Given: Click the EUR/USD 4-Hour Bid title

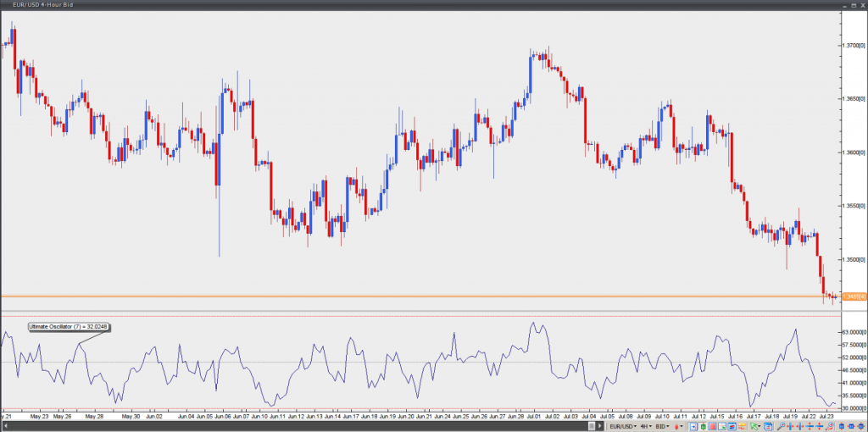Looking at the screenshot, I should pyautogui.click(x=36, y=5).
